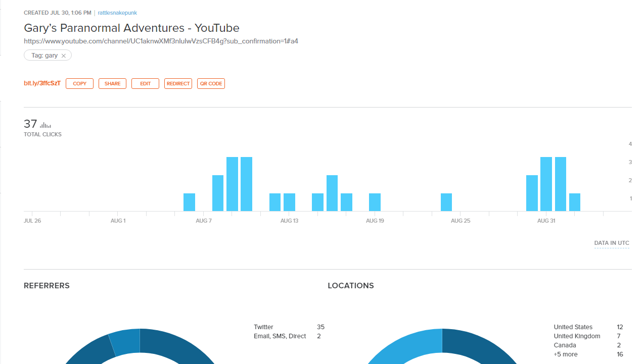Open the bit.ly/3ffcSzT short link

[x=42, y=83]
